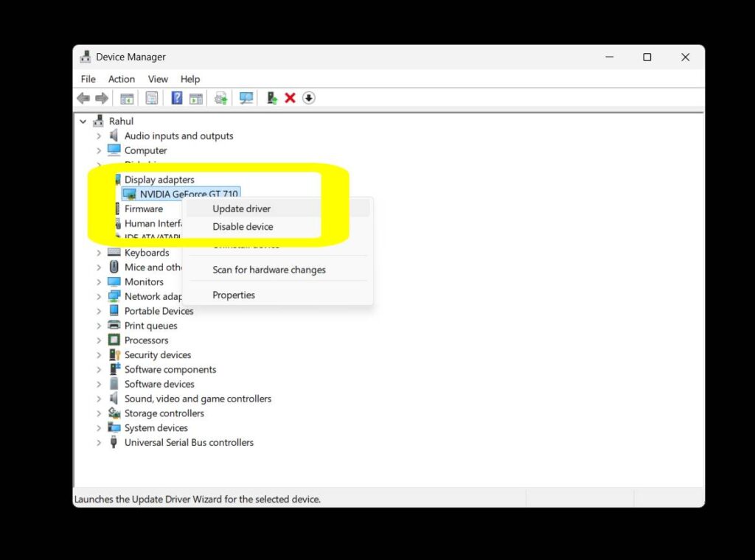Click the Storage controllers category icon

(x=114, y=413)
